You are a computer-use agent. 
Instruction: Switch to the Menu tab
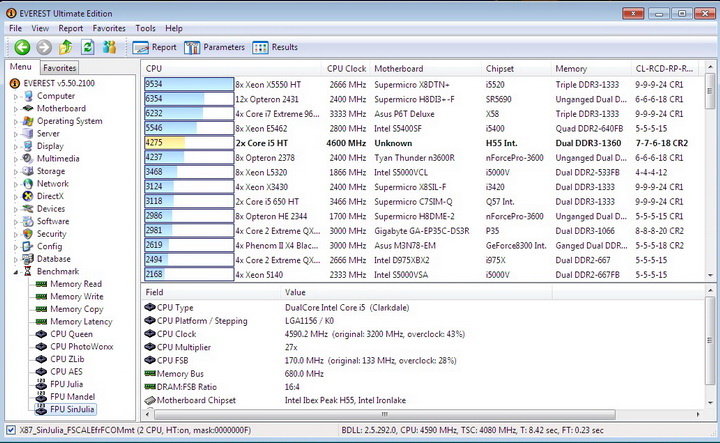click(21, 67)
